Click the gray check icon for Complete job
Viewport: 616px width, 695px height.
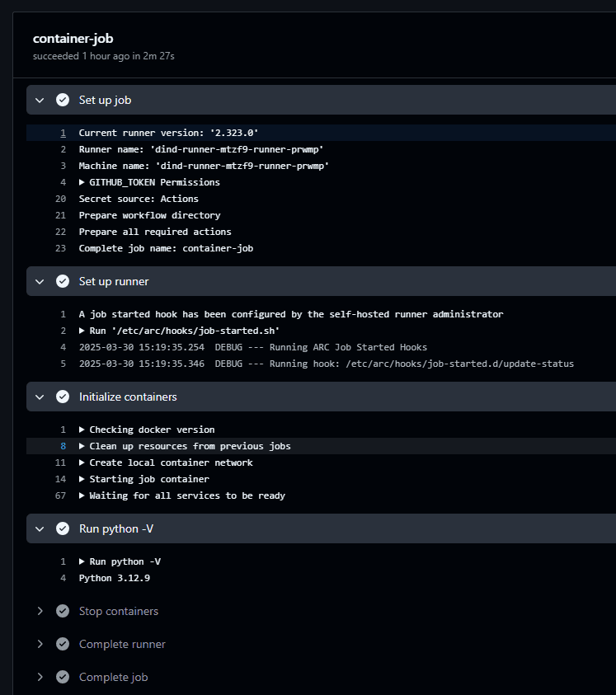(63, 677)
